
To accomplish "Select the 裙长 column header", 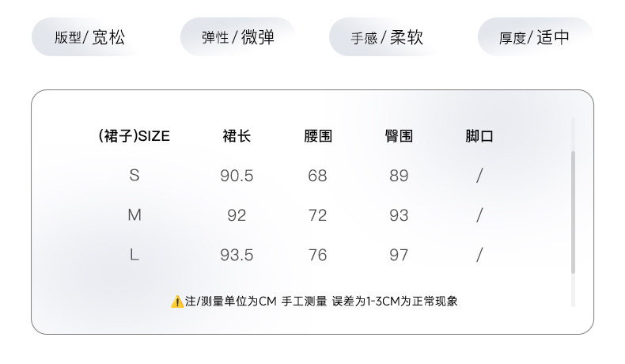I will coord(237,136).
